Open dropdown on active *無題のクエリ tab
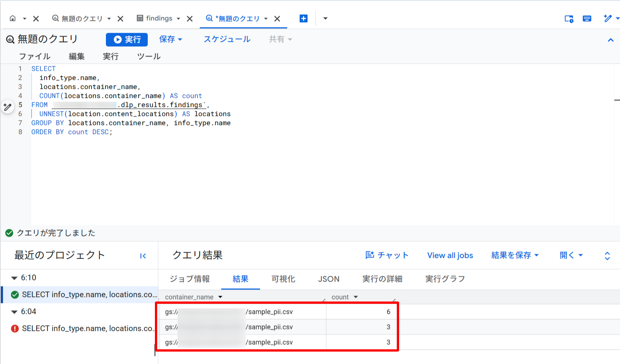 tap(266, 18)
